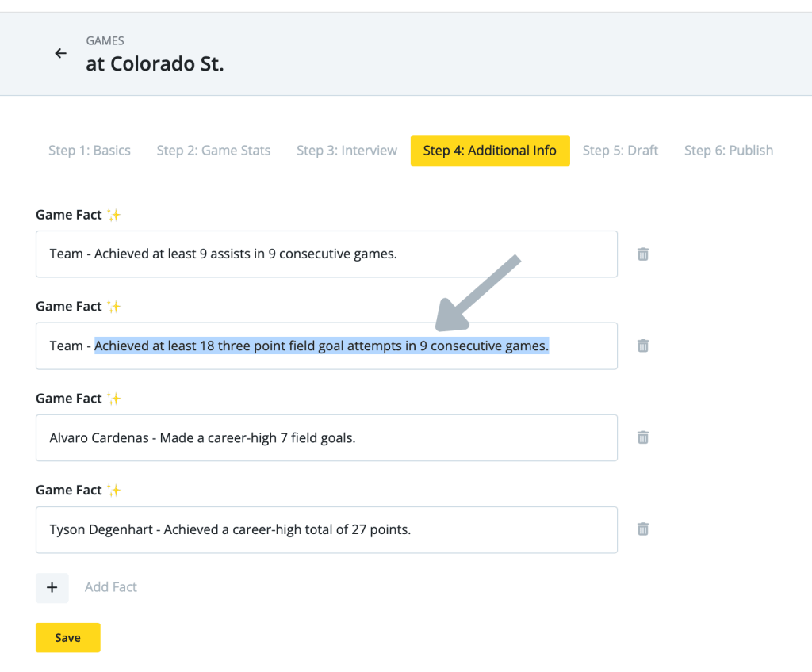
Task: Open Step 5: Draft tab
Action: coord(620,151)
